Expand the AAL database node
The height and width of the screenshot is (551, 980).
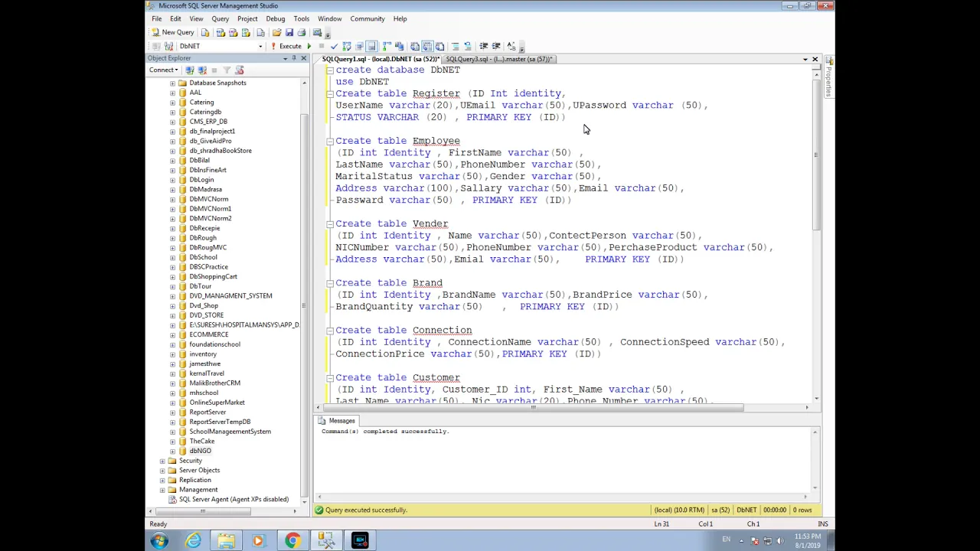[172, 93]
